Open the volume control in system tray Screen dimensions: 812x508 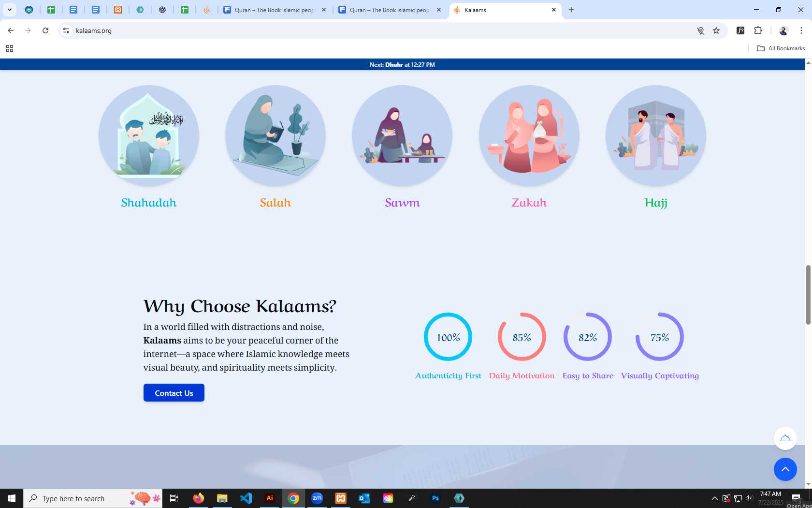coord(749,498)
